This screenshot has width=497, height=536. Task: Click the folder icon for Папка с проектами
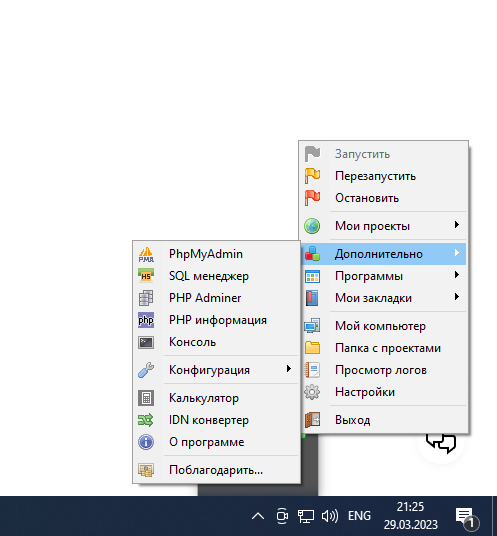[x=312, y=348]
